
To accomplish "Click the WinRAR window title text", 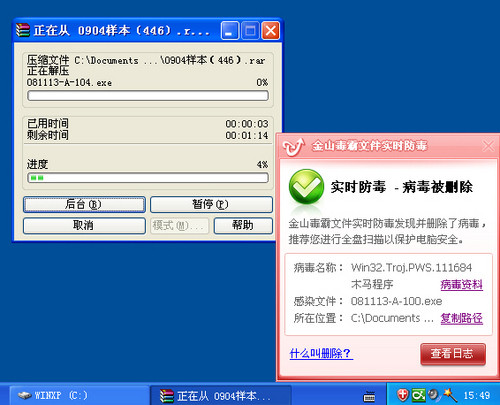I will tap(122, 31).
